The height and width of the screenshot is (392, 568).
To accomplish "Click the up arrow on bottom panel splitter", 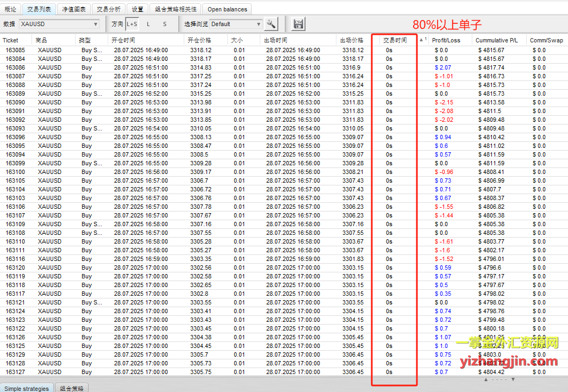I will [x=486, y=379].
